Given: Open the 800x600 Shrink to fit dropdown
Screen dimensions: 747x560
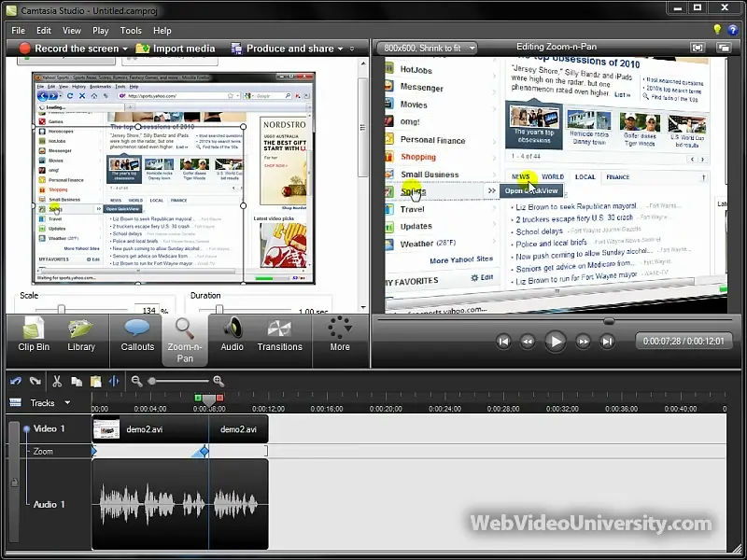Looking at the screenshot, I should pyautogui.click(x=427, y=49).
